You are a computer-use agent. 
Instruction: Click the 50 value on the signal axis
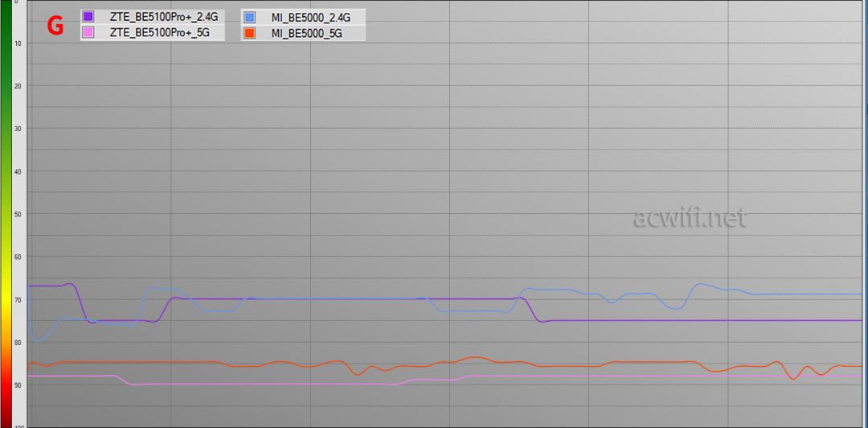pos(18,214)
